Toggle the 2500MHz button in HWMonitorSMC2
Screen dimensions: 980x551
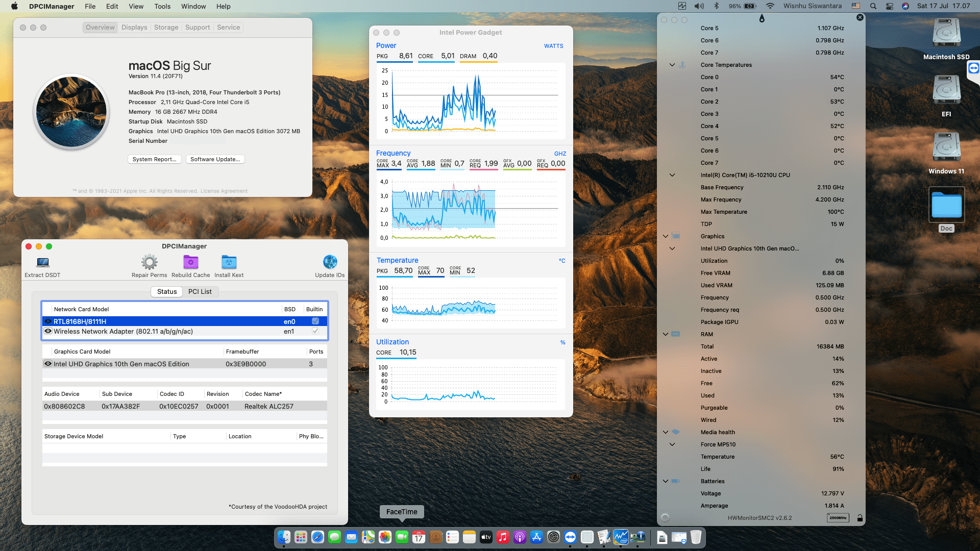click(x=838, y=518)
